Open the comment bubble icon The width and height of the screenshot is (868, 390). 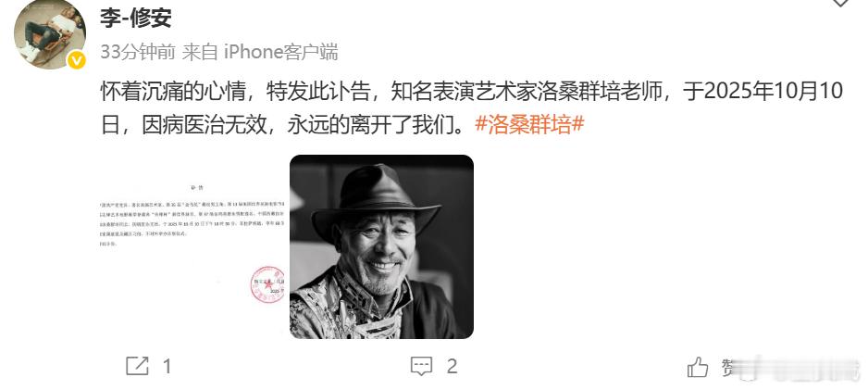pos(421,366)
